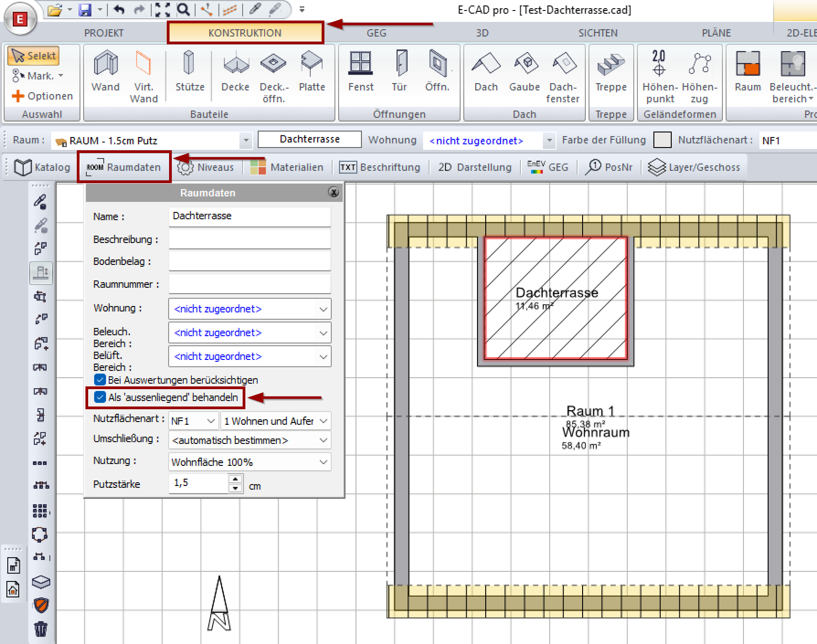
Task: Click the save disk icon
Action: [x=85, y=10]
